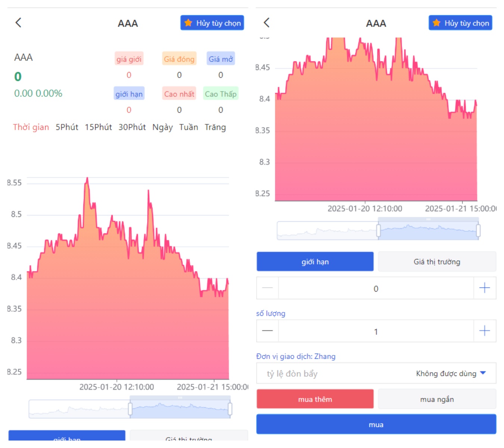This screenshot has height=448, width=504.
Task: Switch from mua thêm to mua ngắn
Action: click(x=437, y=399)
